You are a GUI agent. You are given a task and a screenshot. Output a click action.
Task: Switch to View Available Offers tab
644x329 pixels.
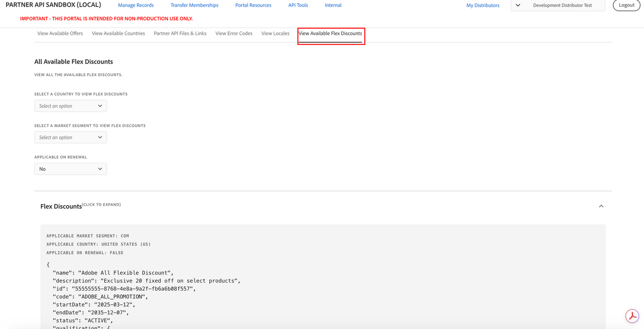60,33
